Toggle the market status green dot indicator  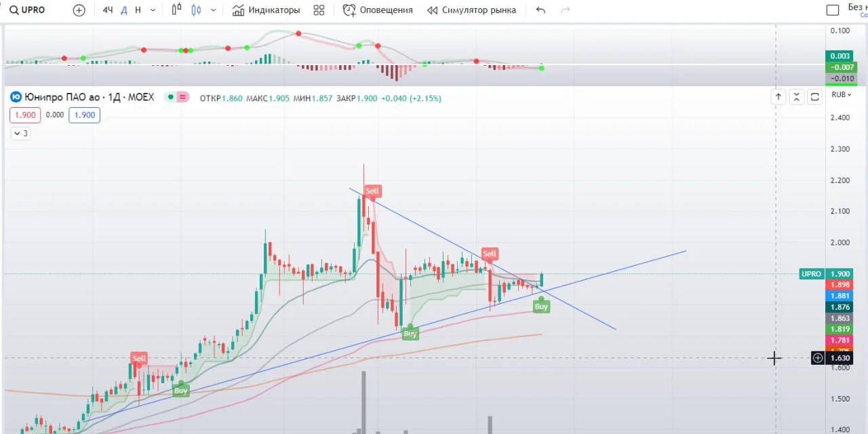point(171,98)
